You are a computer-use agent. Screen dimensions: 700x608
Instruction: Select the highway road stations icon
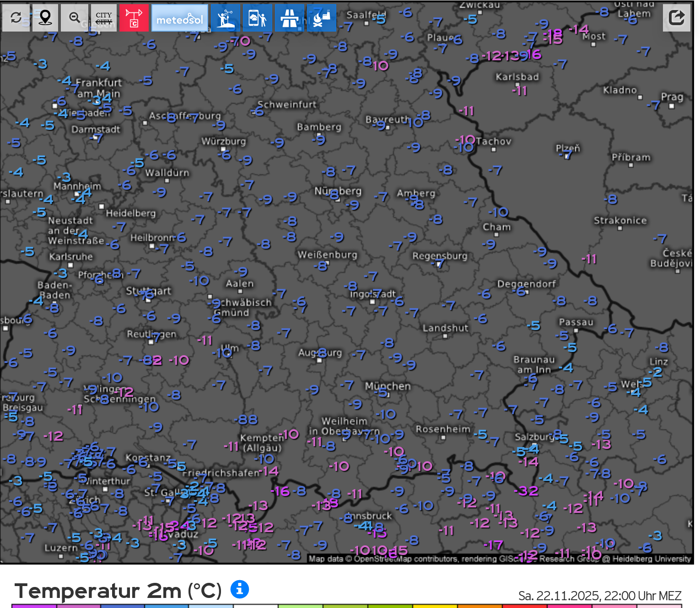(290, 18)
